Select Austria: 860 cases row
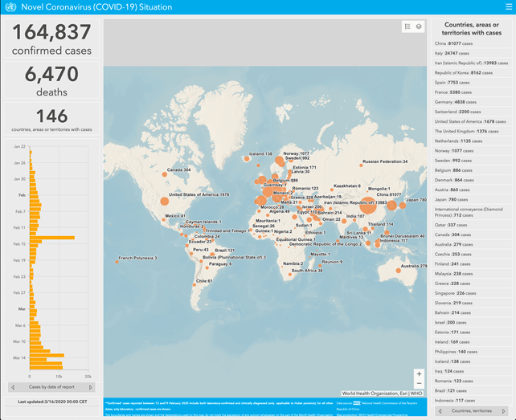This screenshot has height=420, width=516. pyautogui.click(x=472, y=190)
